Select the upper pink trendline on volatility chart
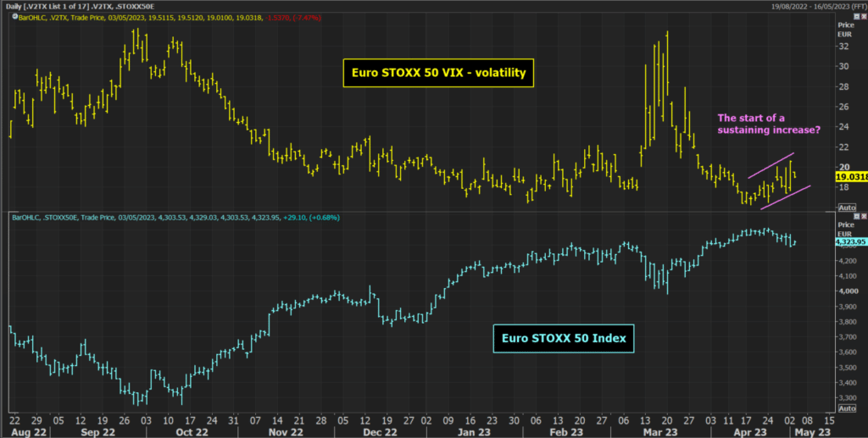Viewport: 868px width, 438px height. [x=771, y=165]
